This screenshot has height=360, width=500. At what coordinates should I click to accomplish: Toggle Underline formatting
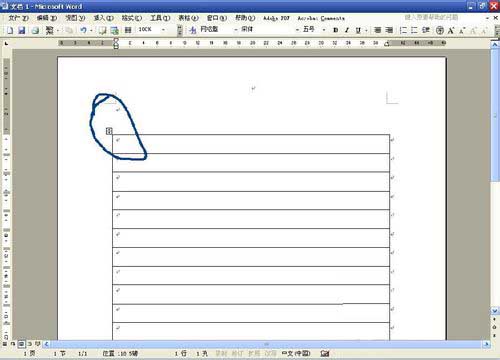click(x=358, y=30)
